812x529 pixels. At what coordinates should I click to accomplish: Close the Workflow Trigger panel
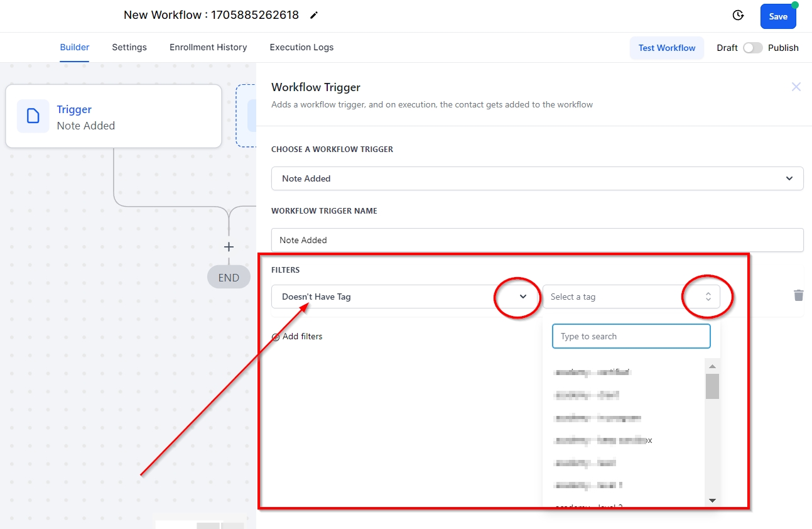(796, 87)
